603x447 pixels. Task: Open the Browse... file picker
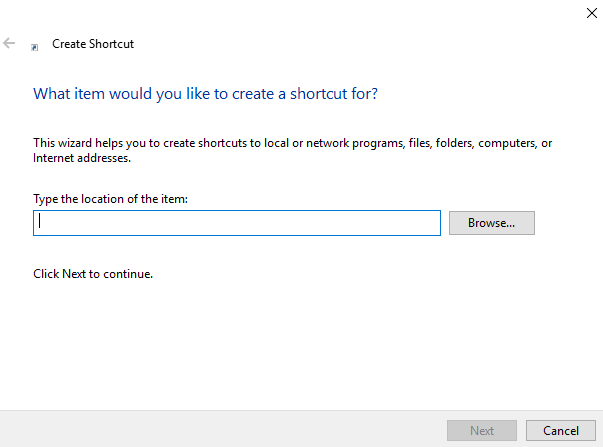pyautogui.click(x=491, y=223)
